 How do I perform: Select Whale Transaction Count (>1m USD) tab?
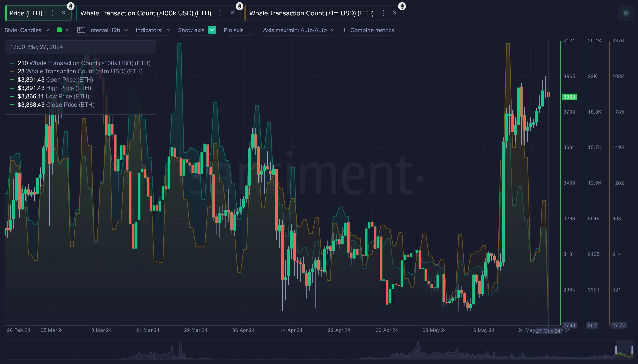tap(311, 13)
